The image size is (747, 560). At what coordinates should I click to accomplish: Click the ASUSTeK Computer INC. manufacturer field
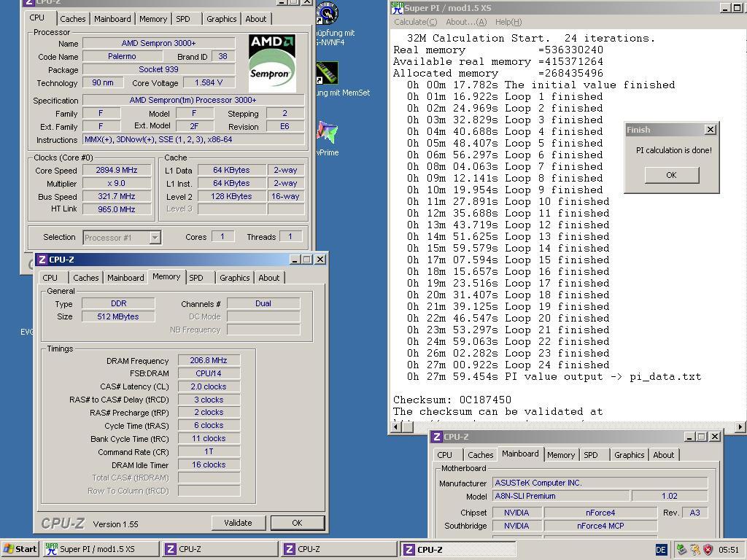pyautogui.click(x=600, y=483)
